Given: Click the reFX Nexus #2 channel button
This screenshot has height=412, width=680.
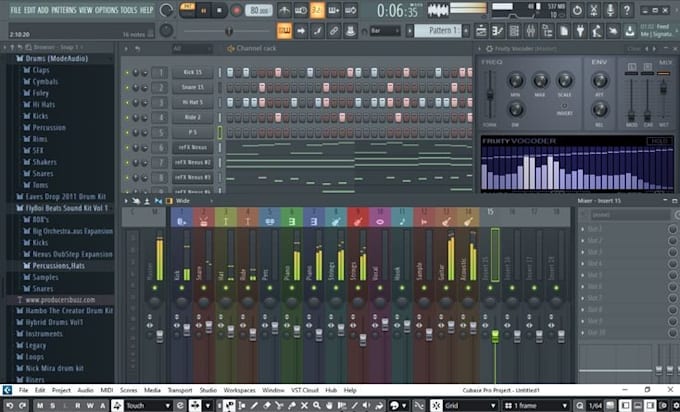Looking at the screenshot, I should tap(193, 162).
